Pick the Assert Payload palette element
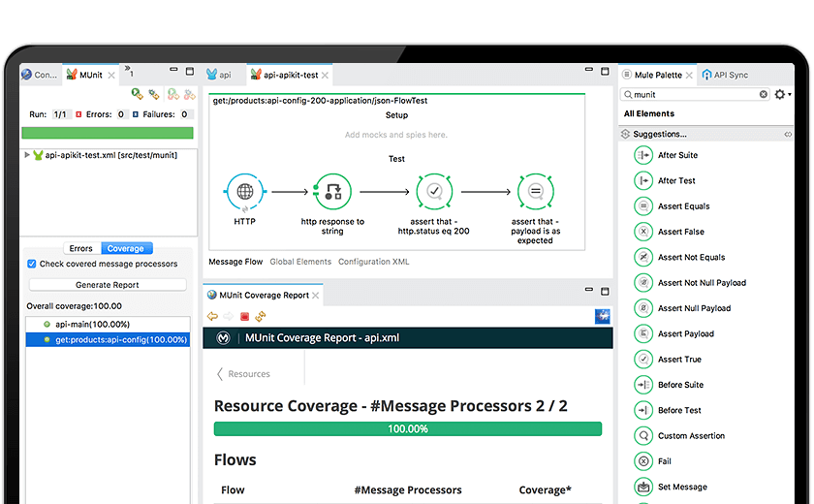 tap(674, 333)
